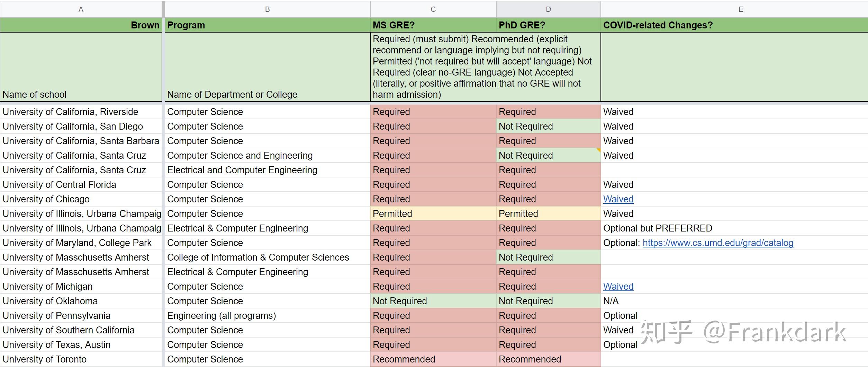Click the 'Brown' header cell
The width and height of the screenshot is (868, 367).
pos(81,25)
